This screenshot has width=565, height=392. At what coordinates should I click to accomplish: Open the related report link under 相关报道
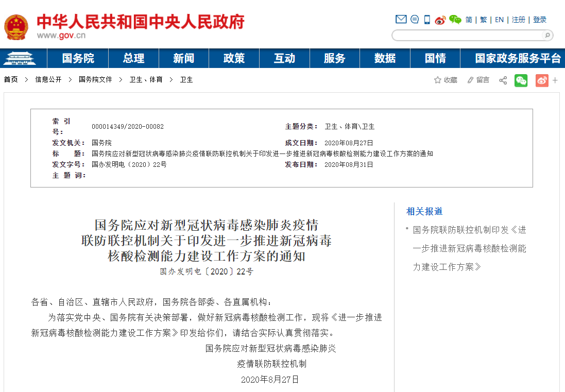(469, 248)
